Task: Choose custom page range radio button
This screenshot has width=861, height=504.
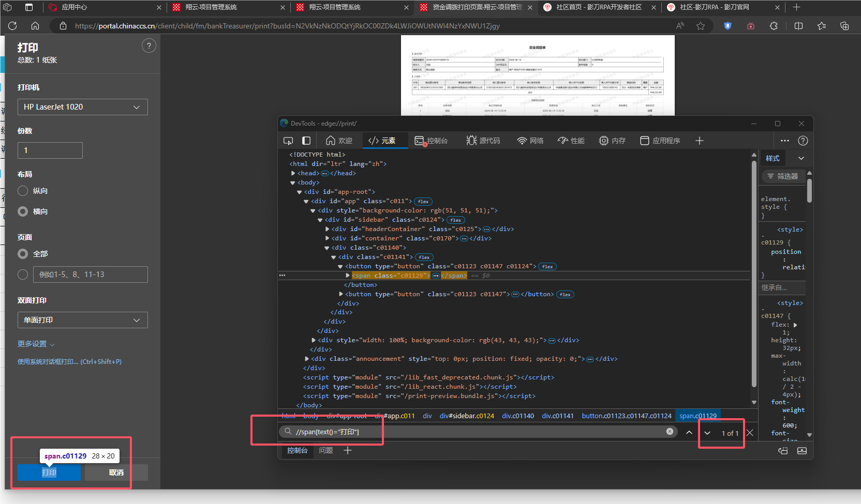Action: point(23,274)
